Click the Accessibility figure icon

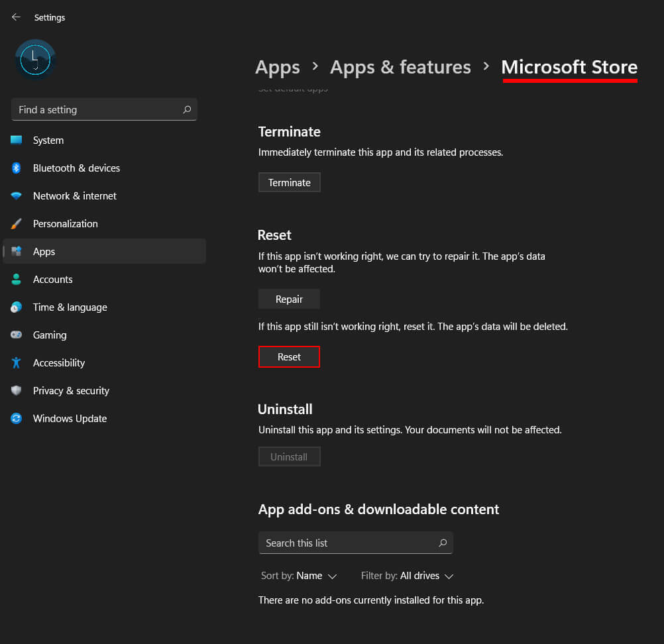click(x=16, y=363)
